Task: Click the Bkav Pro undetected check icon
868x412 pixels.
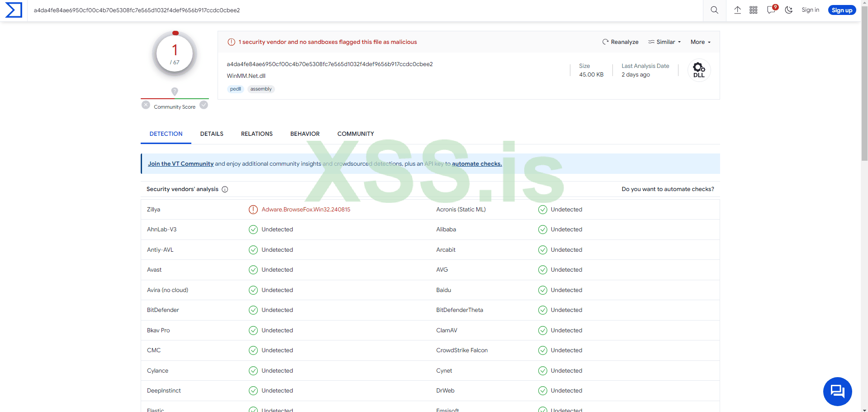Action: click(x=253, y=331)
